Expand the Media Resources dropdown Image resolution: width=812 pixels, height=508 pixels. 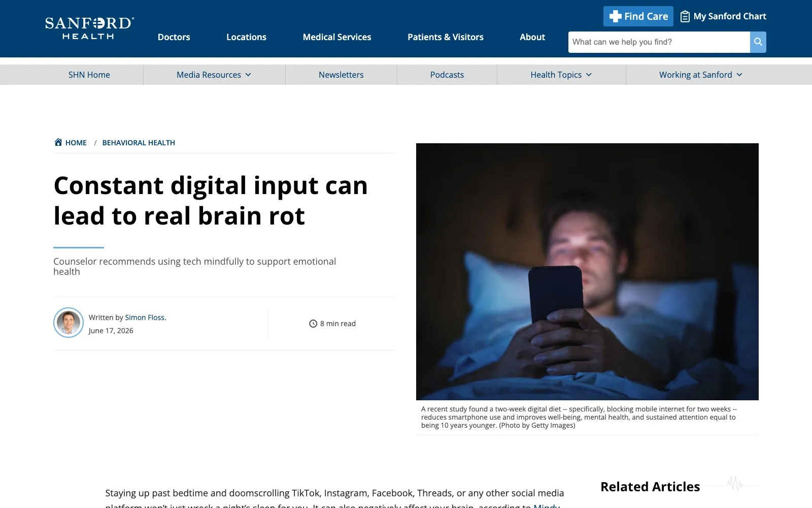214,75
